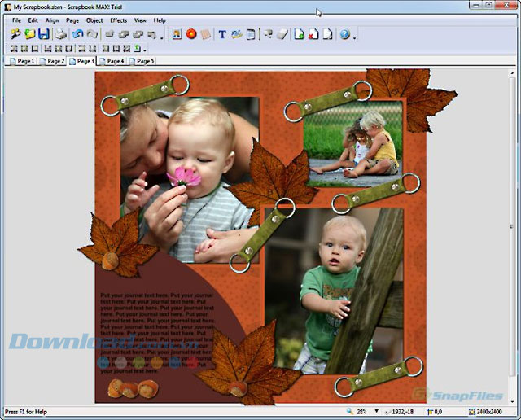Click the Open folder toolbar icon
521x420 pixels.
pos(29,34)
